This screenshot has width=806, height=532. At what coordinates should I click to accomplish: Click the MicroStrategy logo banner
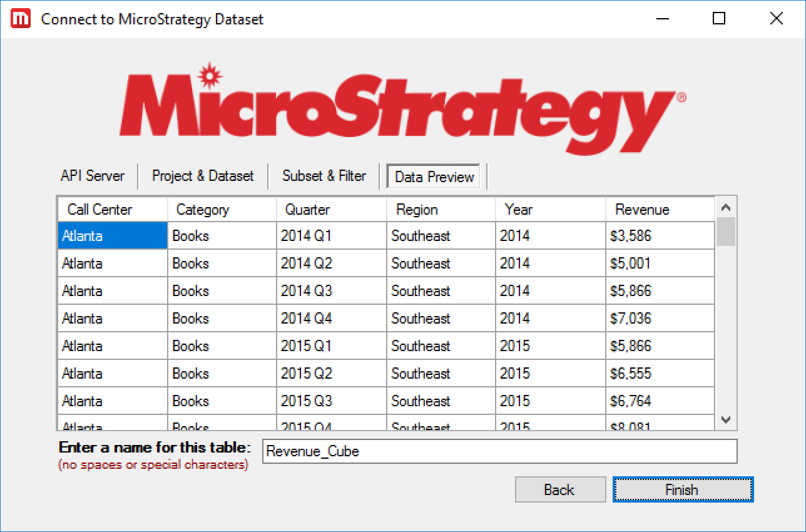(402, 108)
